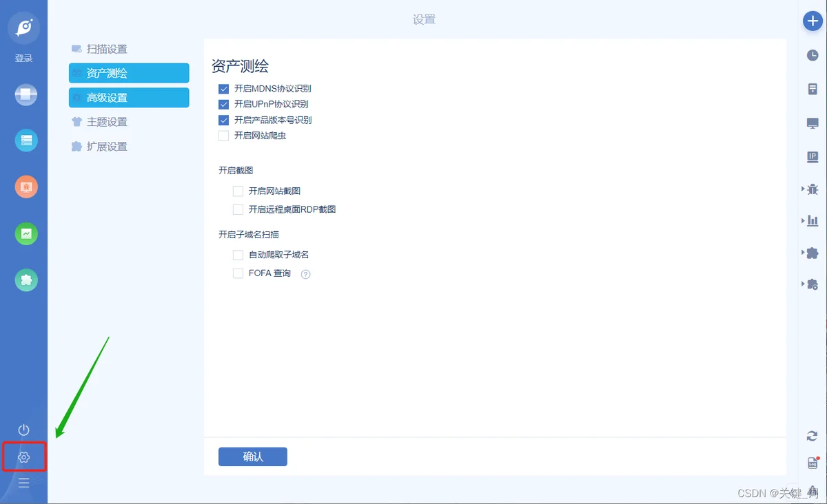Click the server device icon on right bar
Screen dimensions: 827x504
(x=813, y=90)
